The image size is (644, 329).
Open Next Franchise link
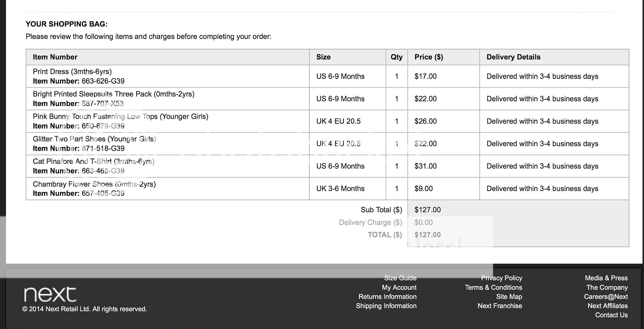[499, 306]
